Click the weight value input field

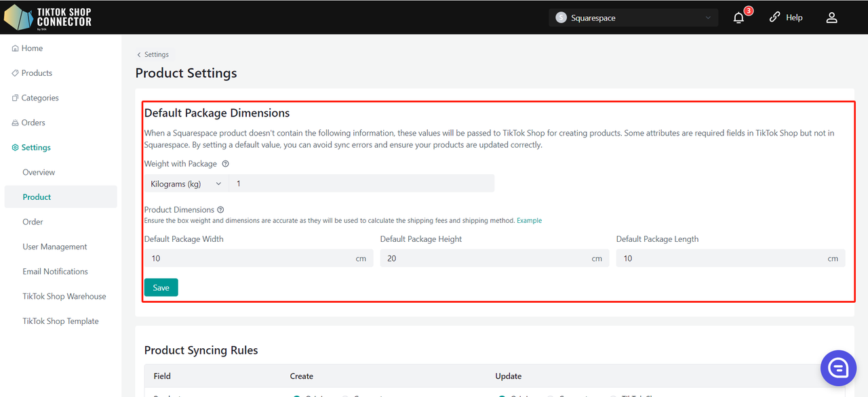point(362,184)
